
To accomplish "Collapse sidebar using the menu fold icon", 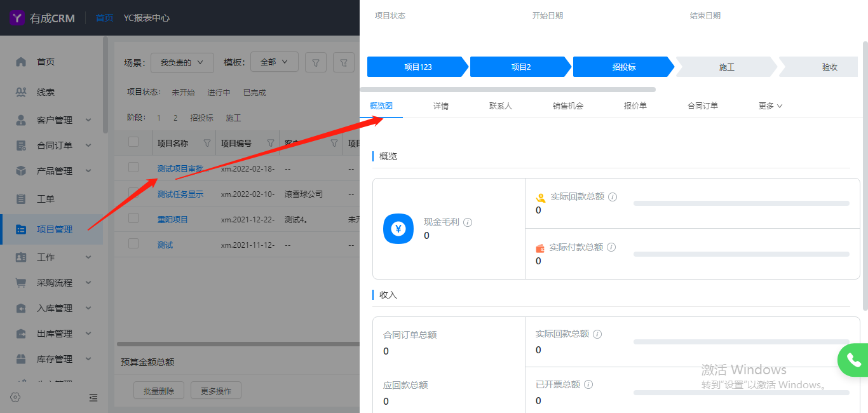I will [93, 398].
